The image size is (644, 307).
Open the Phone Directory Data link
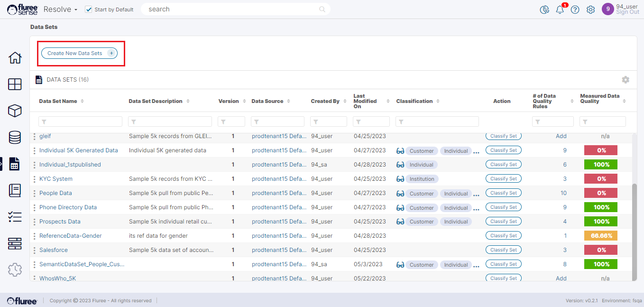[x=68, y=207]
